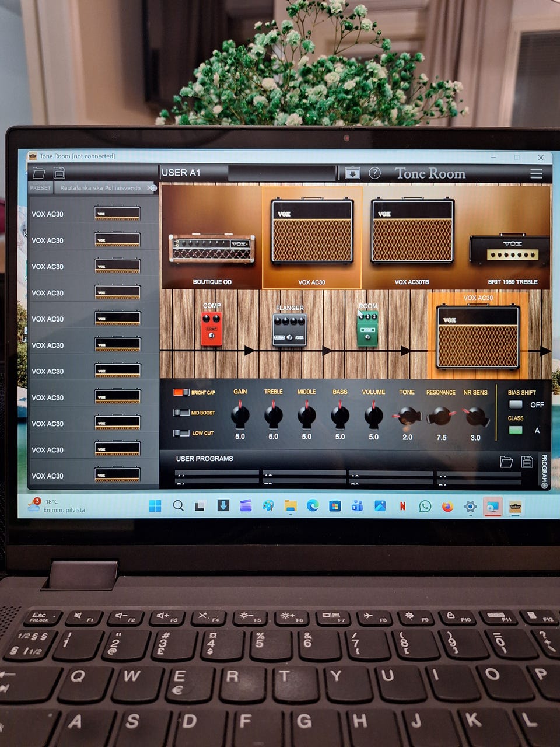The height and width of the screenshot is (747, 560).
Task: Open Windows taskbar search
Action: pyautogui.click(x=178, y=506)
